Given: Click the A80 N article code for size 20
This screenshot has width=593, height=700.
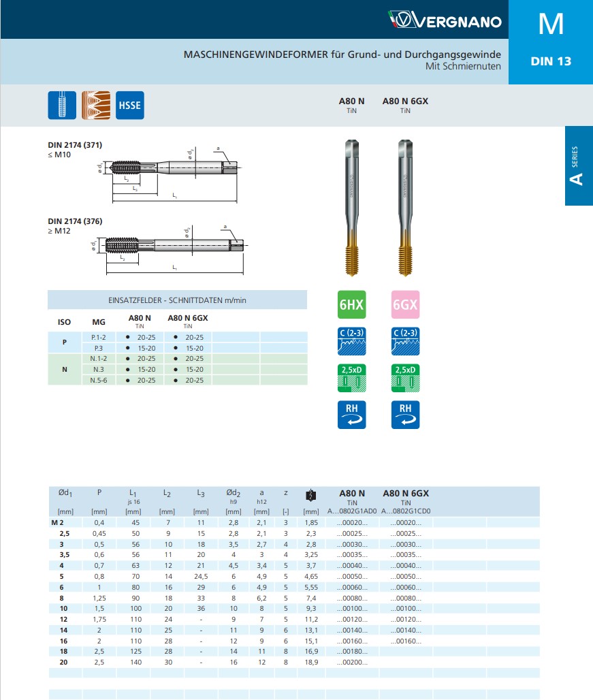Looking at the screenshot, I should click(x=351, y=661).
